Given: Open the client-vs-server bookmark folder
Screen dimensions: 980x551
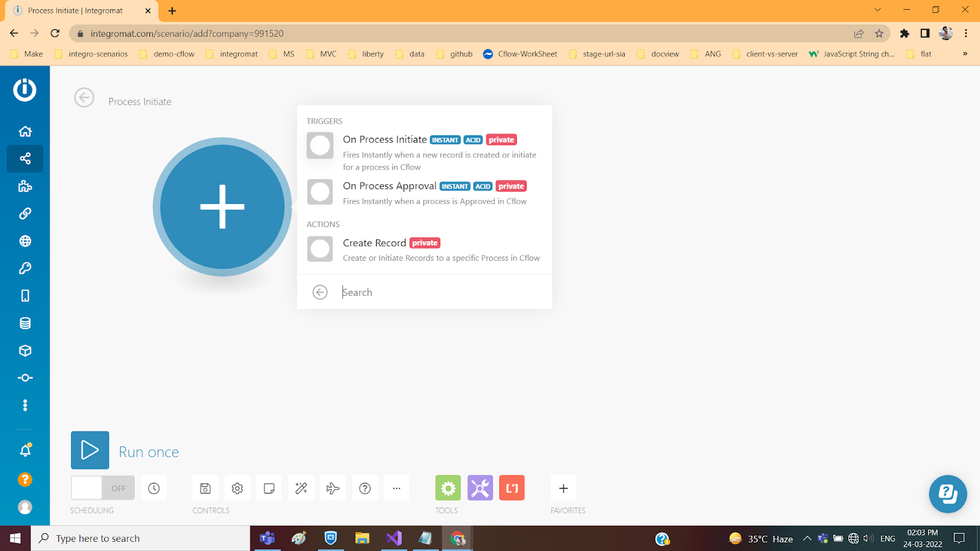Looking at the screenshot, I should coord(765,54).
